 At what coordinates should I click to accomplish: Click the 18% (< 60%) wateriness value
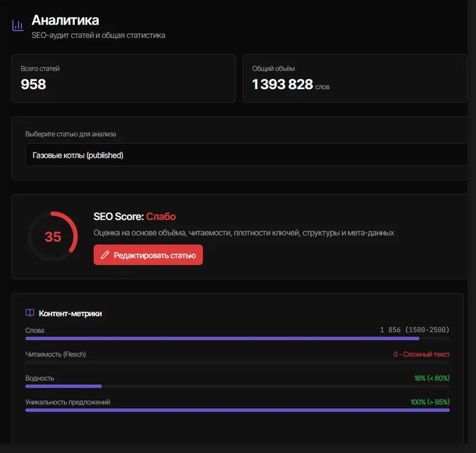[432, 378]
